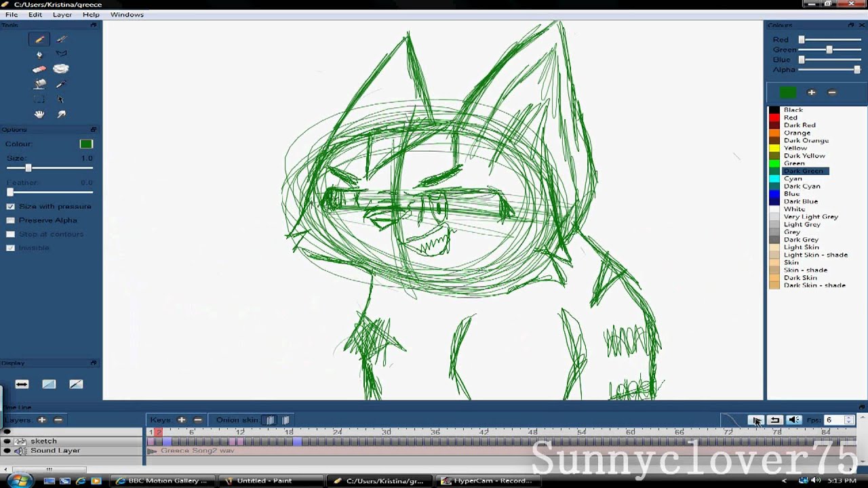Image resolution: width=868 pixels, height=488 pixels.
Task: Select Light Skin - shade colour
Action: pos(815,255)
